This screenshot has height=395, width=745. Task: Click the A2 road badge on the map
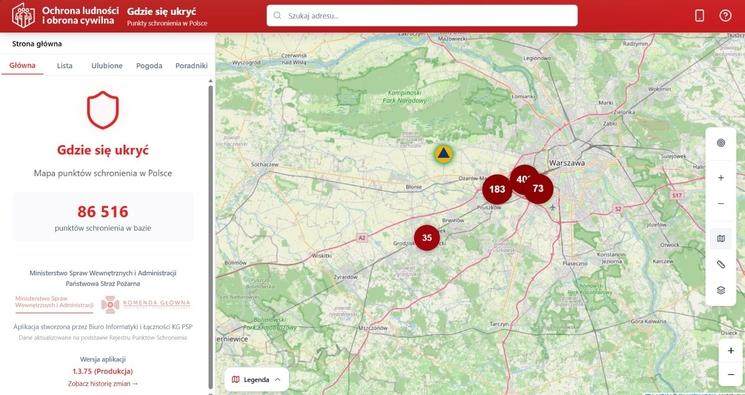pos(362,237)
